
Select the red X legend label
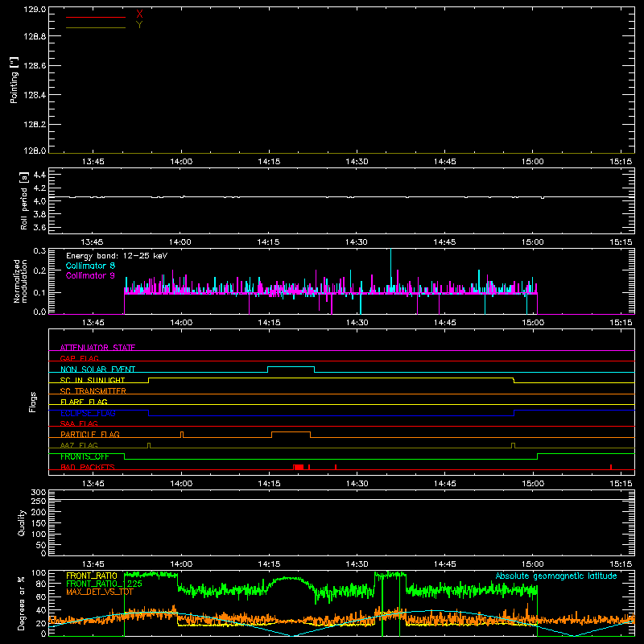coord(139,14)
